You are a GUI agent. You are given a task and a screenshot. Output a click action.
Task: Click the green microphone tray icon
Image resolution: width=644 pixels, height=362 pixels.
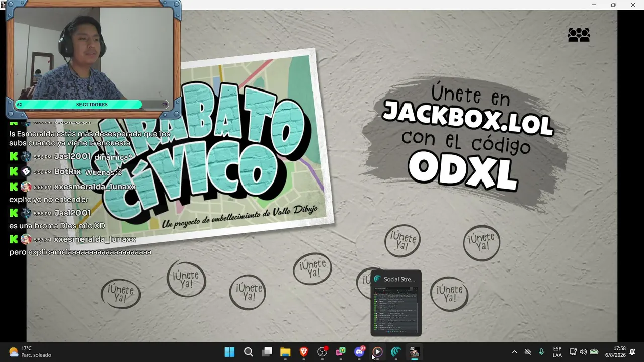(x=541, y=352)
